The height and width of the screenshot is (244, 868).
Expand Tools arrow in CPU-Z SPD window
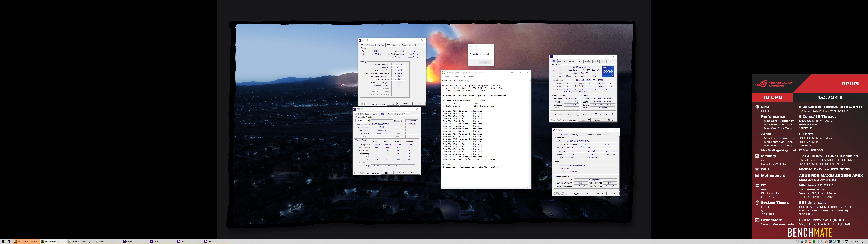click(392, 172)
